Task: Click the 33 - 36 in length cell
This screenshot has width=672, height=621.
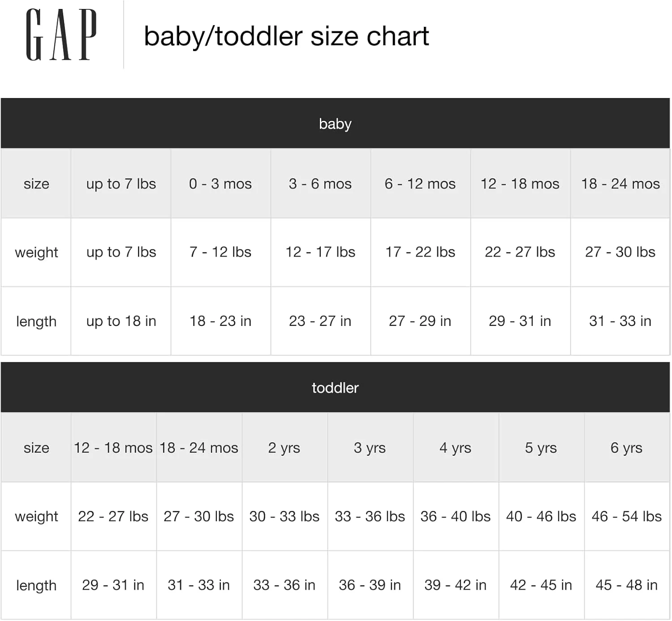Action: [284, 585]
